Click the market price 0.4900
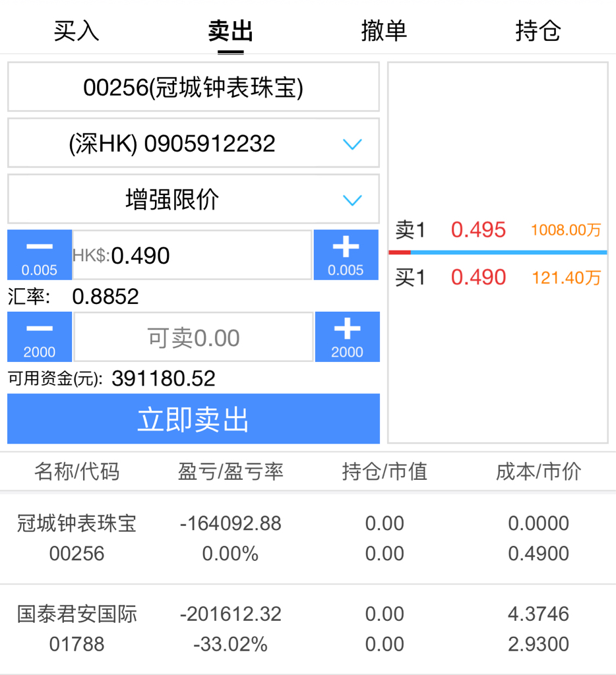This screenshot has height=675, width=616. coord(538,554)
